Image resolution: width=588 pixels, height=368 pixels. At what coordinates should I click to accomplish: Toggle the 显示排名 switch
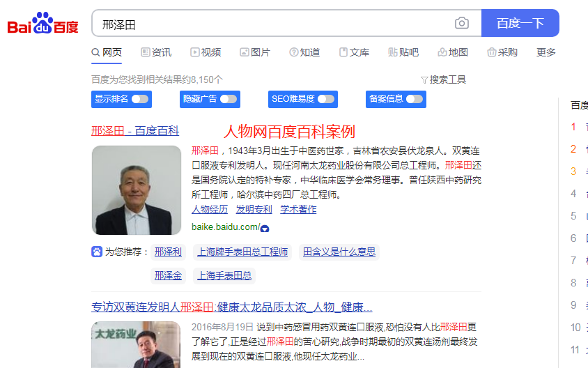140,99
